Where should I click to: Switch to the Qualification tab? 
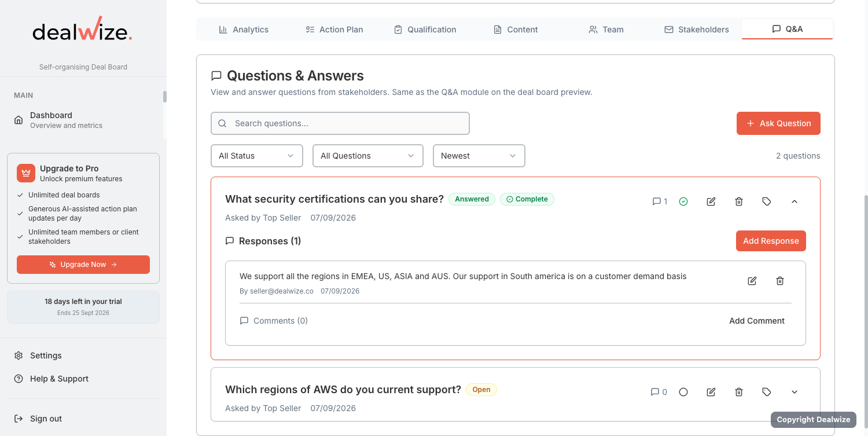[x=425, y=30]
